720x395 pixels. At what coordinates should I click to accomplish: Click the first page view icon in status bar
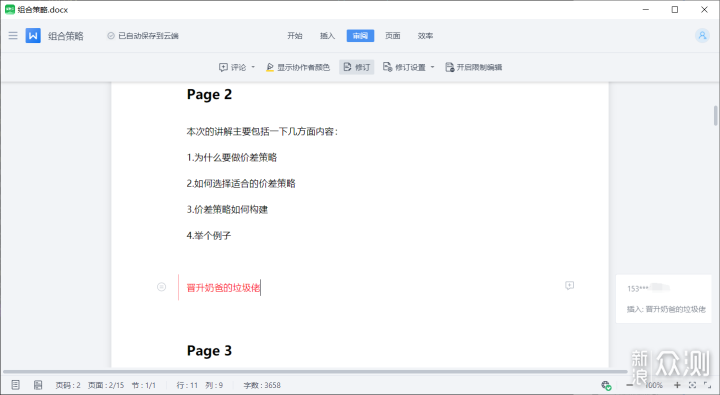pos(16,385)
